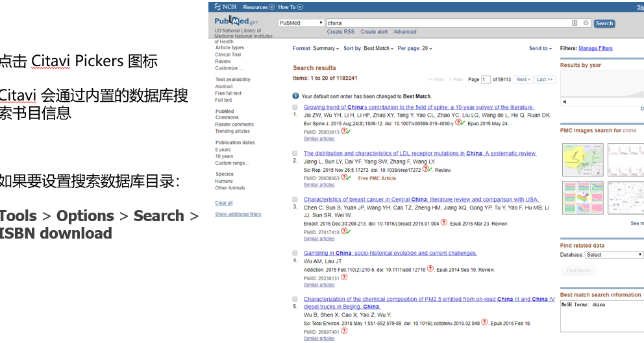The image size is (644, 343).
Task: Open the yellow map PMC image thumbnail
Action: pos(583,160)
